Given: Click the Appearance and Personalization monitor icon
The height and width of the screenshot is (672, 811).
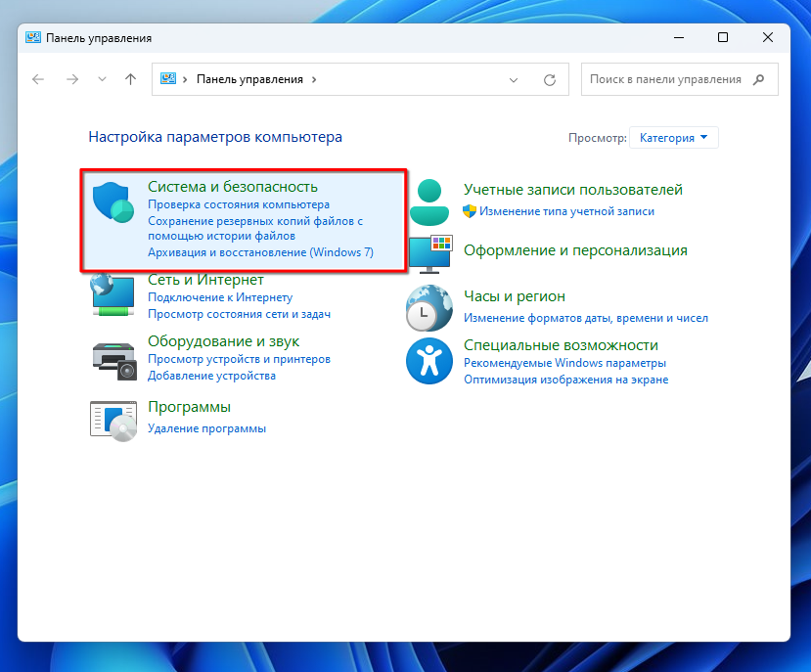Looking at the screenshot, I should [x=430, y=254].
